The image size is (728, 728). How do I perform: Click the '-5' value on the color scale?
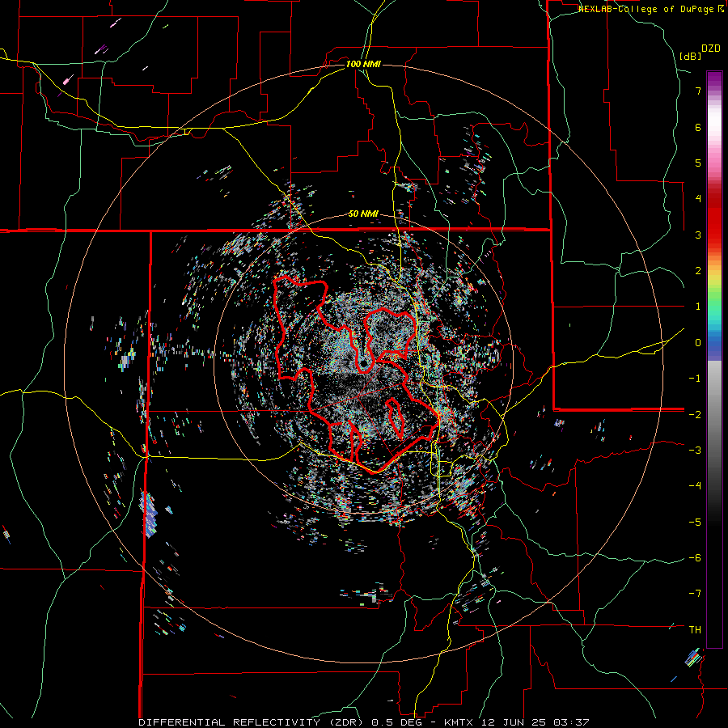[695, 523]
